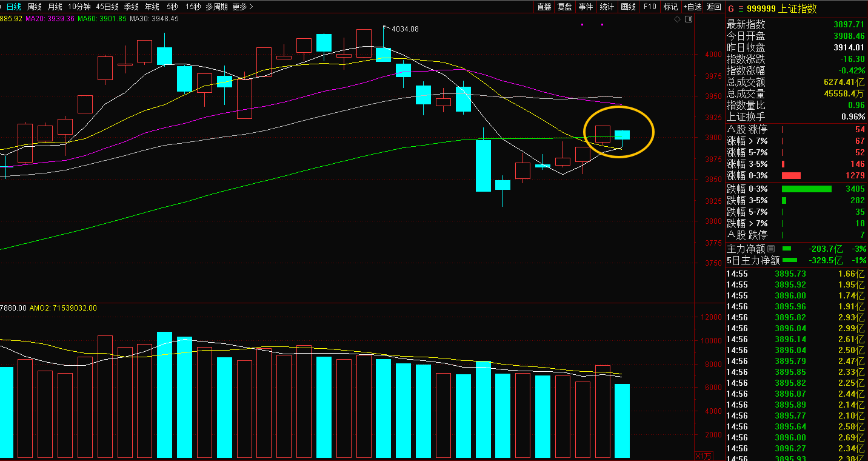The width and height of the screenshot is (868, 461).
Task: Add index to watchlist with +自选
Action: pos(692,7)
